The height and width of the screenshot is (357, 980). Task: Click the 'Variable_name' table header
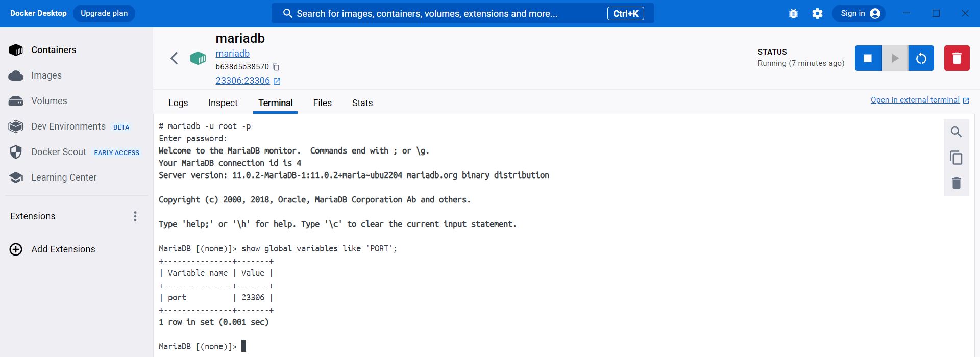pos(198,273)
